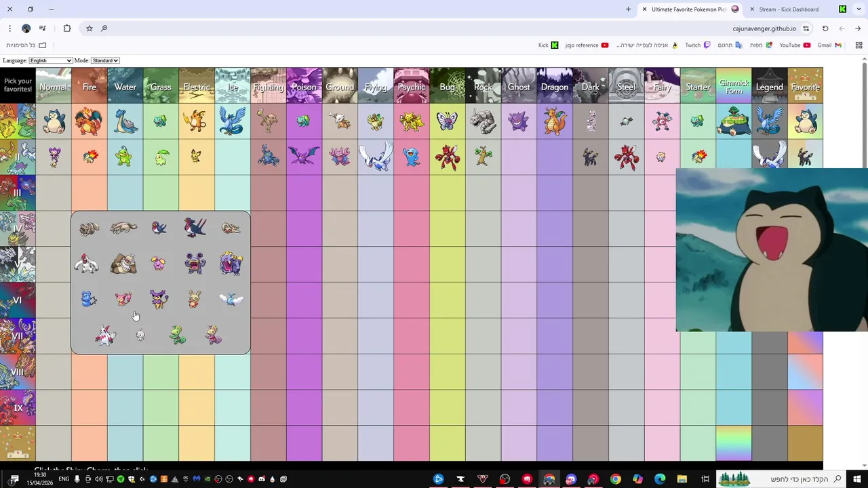868x488 pixels.
Task: Click the Windows taskbar search box
Action: click(780, 479)
